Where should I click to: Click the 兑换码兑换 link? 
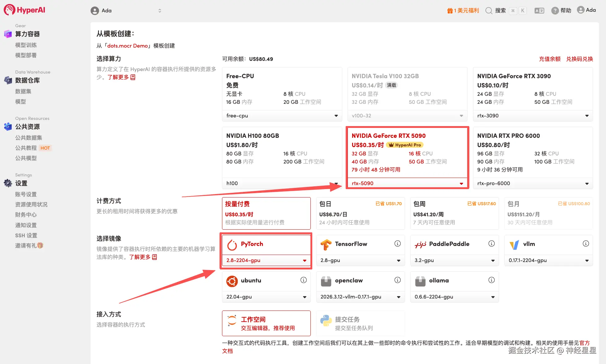click(x=579, y=59)
